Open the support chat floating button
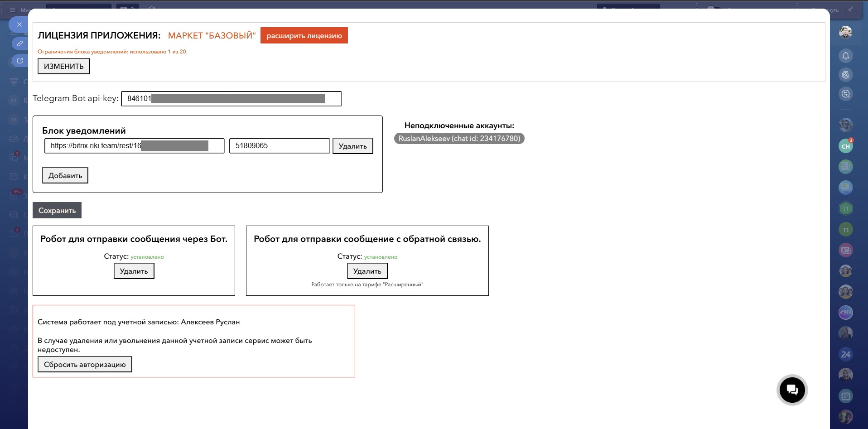Image resolution: width=868 pixels, height=429 pixels. (x=792, y=390)
